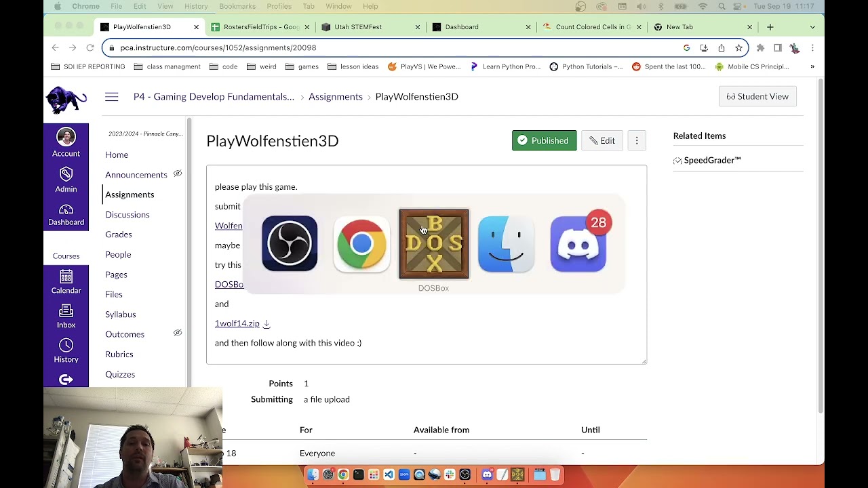Open Canvas Account avatar
The width and height of the screenshot is (868, 488).
tap(66, 138)
